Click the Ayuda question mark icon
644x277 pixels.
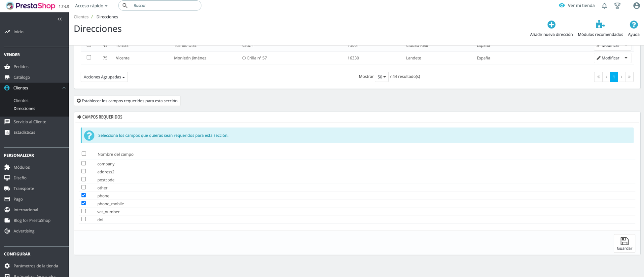click(x=634, y=24)
